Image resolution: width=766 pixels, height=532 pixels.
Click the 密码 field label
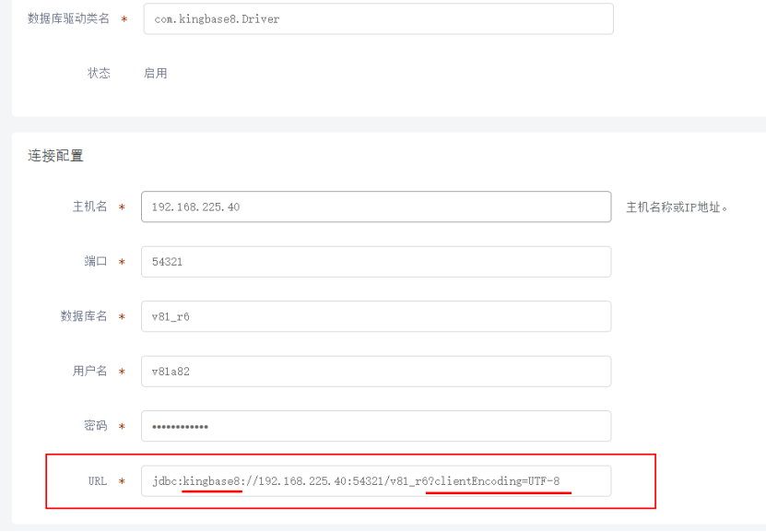click(96, 426)
